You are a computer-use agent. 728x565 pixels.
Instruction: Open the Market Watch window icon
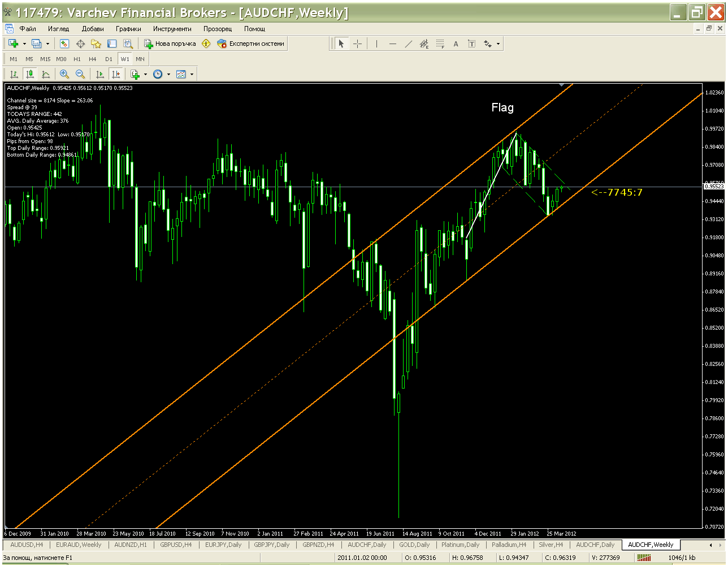(x=64, y=44)
